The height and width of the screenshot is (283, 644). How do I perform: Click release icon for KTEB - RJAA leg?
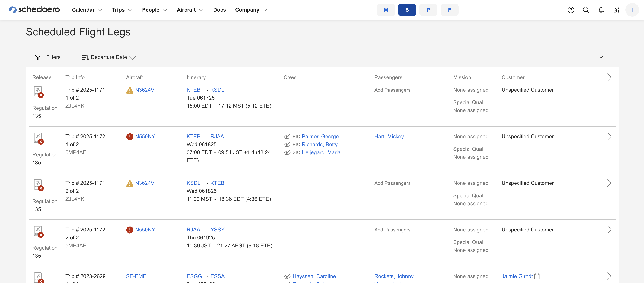[38, 138]
